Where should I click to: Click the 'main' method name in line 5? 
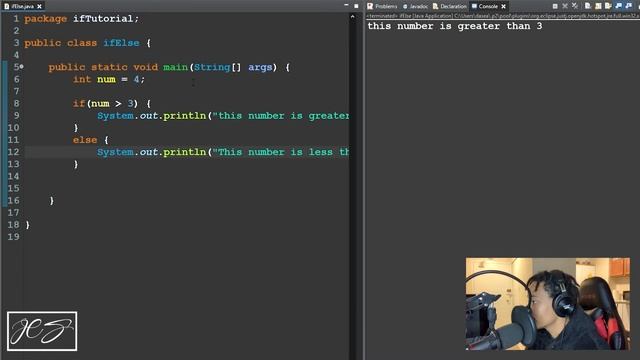(176, 67)
